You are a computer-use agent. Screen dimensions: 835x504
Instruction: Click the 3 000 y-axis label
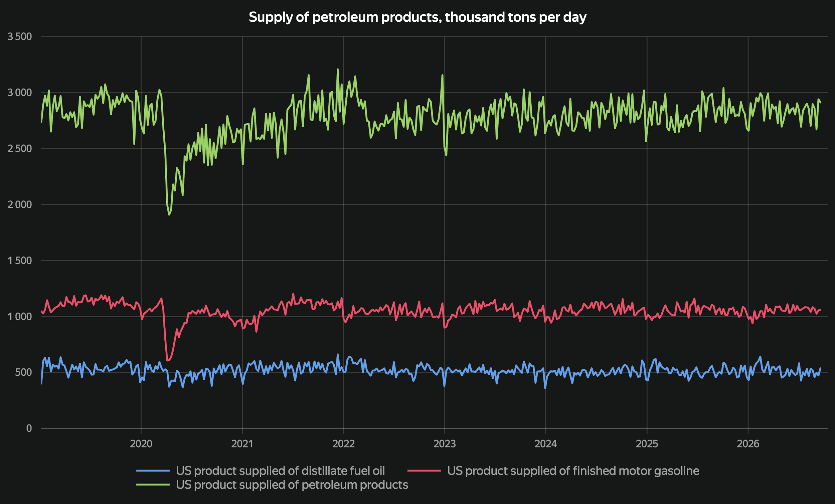tap(20, 93)
